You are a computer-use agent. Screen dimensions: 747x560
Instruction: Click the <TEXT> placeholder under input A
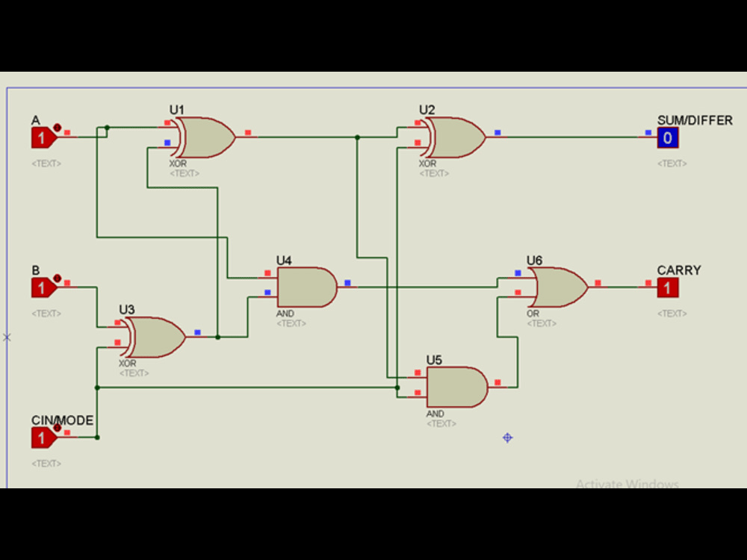45,164
